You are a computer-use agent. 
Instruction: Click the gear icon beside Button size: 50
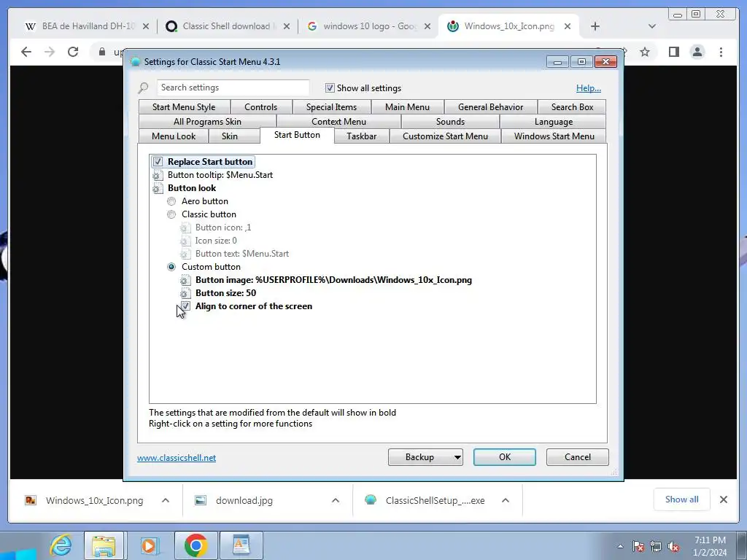[x=185, y=293]
